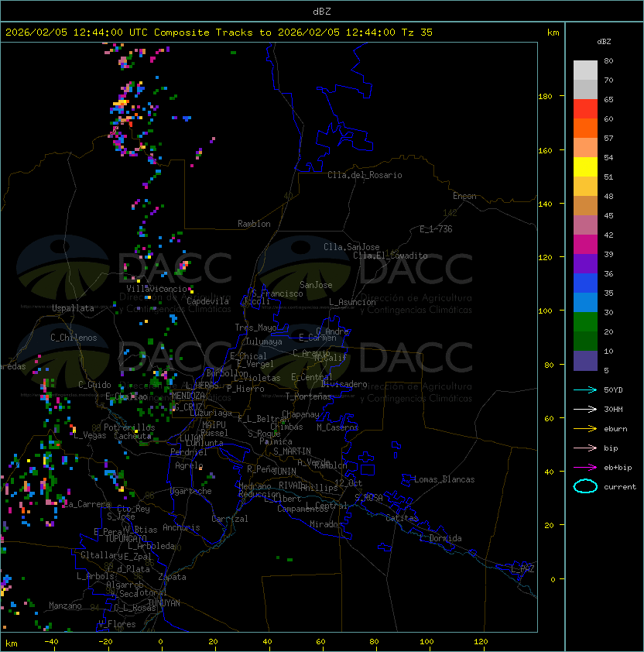The image size is (644, 652).
Task: Click the cyan 'current' ellipse symbol
Action: [585, 486]
